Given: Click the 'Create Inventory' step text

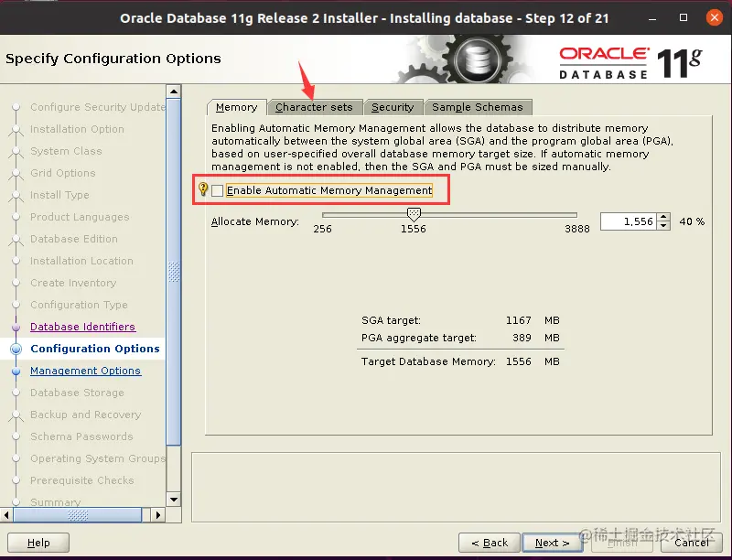Looking at the screenshot, I should coord(73,283).
